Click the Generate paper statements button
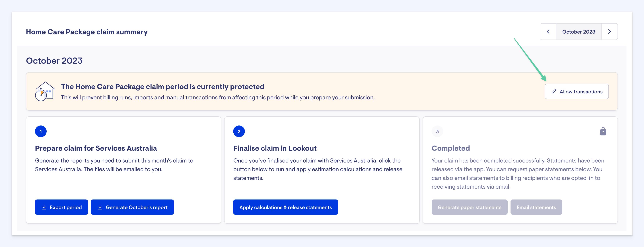This screenshot has width=644, height=247. (469, 207)
